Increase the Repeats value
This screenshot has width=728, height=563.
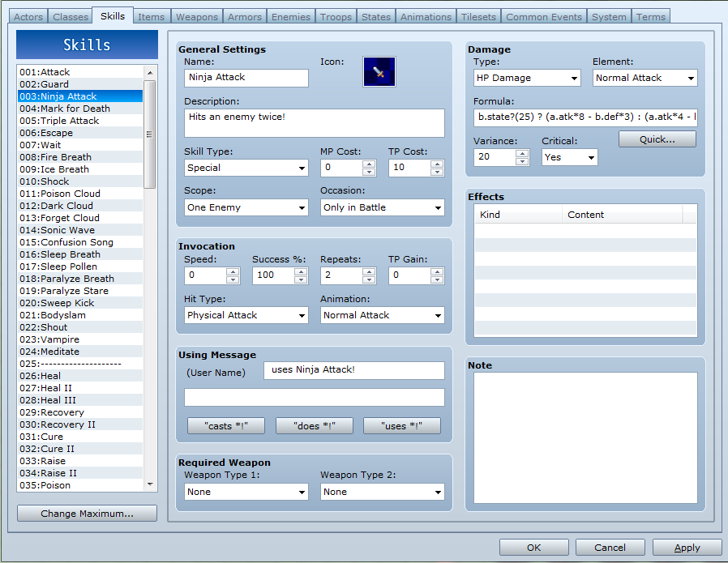point(369,271)
